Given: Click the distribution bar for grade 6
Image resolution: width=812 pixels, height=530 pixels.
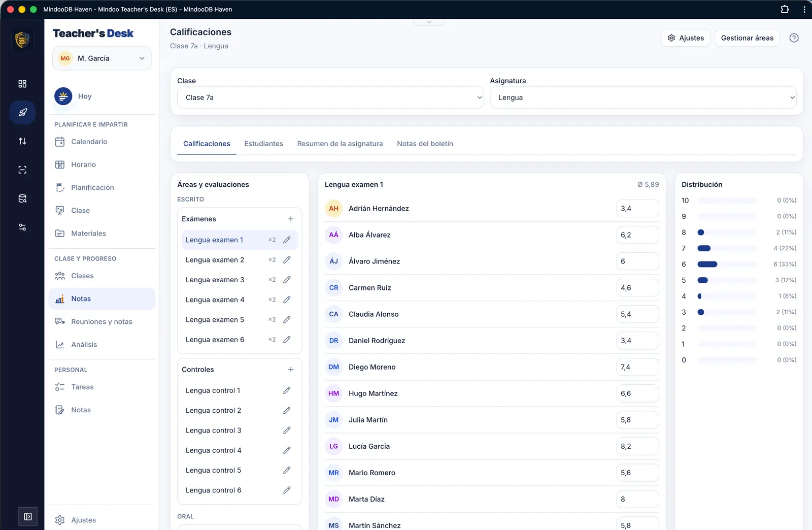Looking at the screenshot, I should 727,264.
